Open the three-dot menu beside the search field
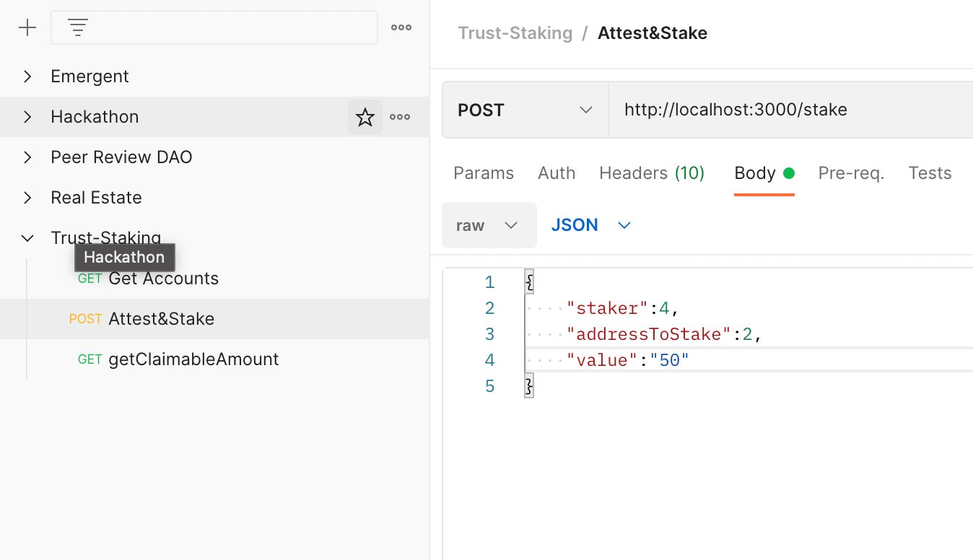Screen dimensions: 973x560 point(401,28)
